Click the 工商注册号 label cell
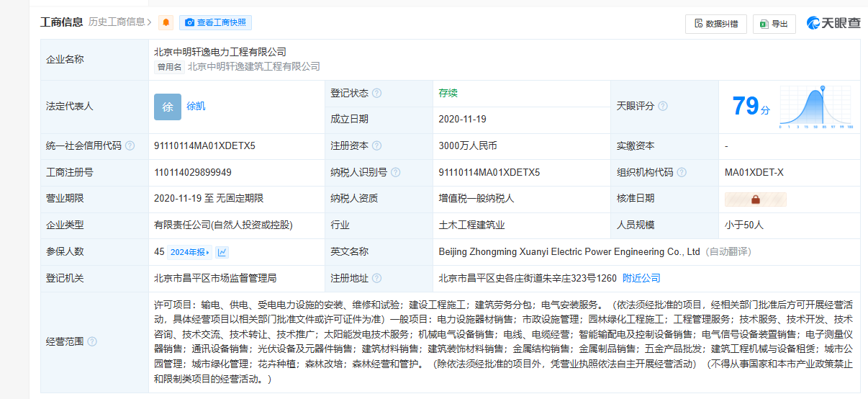The height and width of the screenshot is (399, 868). 94,172
